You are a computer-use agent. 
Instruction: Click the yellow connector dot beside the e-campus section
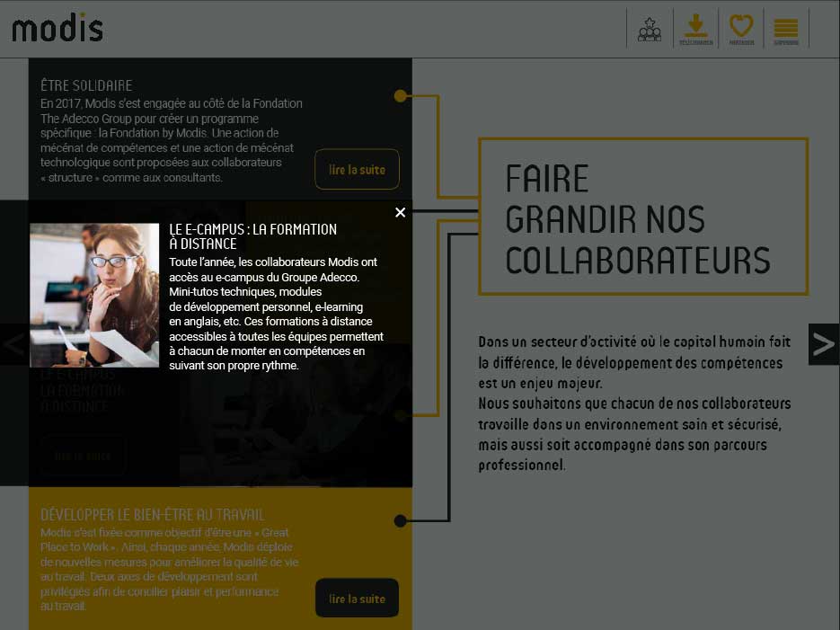[x=400, y=415]
